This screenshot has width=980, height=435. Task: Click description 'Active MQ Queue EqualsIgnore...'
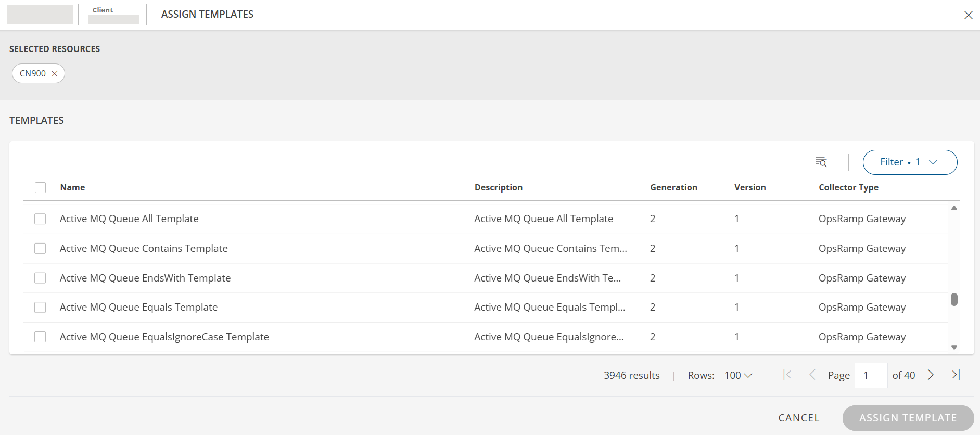549,337
